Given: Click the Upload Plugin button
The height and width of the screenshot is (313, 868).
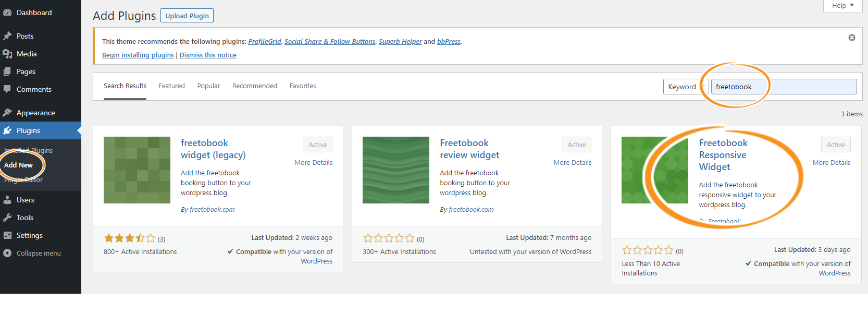Looking at the screenshot, I should pos(187,16).
